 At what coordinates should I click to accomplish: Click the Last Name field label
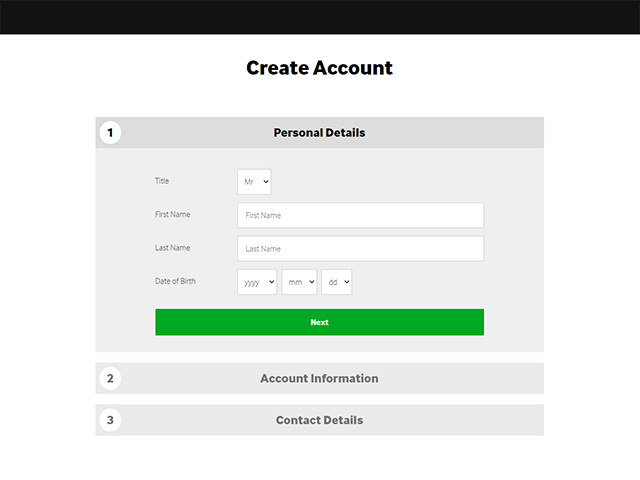173,248
